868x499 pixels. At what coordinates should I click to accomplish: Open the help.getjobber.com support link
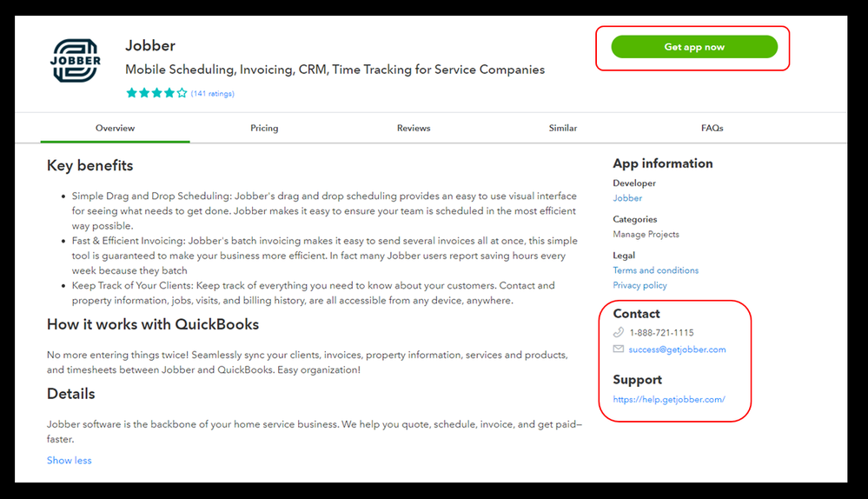pos(668,400)
